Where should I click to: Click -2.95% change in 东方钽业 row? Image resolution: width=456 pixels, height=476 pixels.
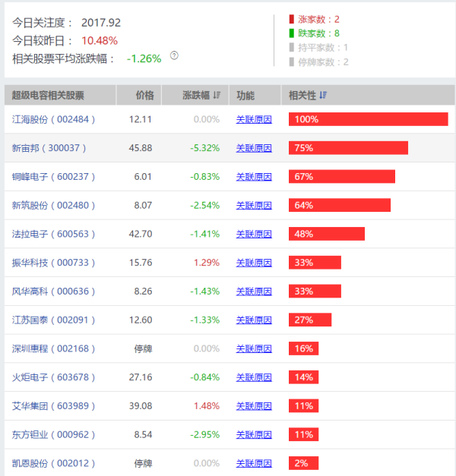pos(205,435)
